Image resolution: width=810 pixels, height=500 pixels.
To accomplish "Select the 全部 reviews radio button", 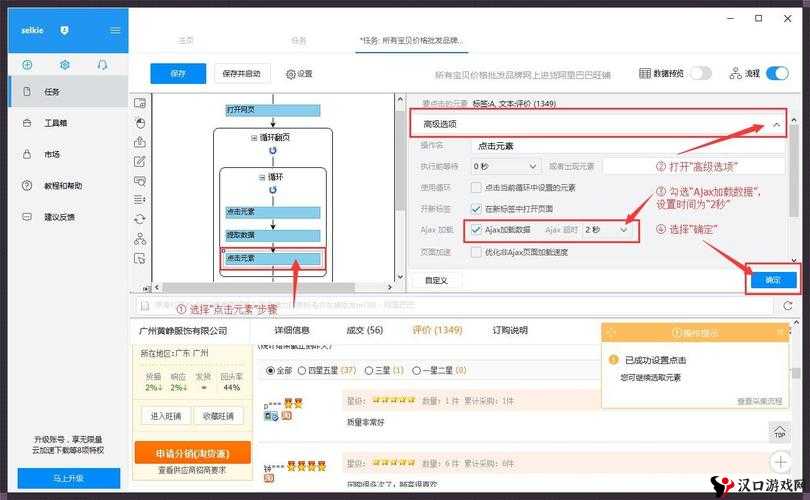I will 270,371.
